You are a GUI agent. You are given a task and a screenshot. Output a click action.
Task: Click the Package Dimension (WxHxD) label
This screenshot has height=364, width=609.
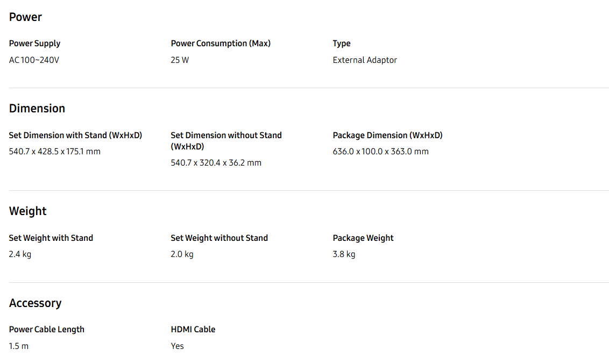coord(387,135)
